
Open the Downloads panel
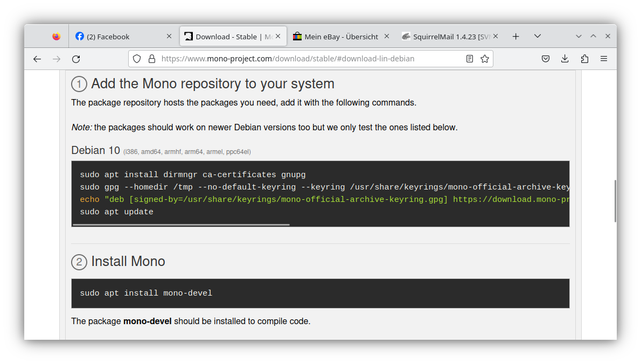point(565,59)
